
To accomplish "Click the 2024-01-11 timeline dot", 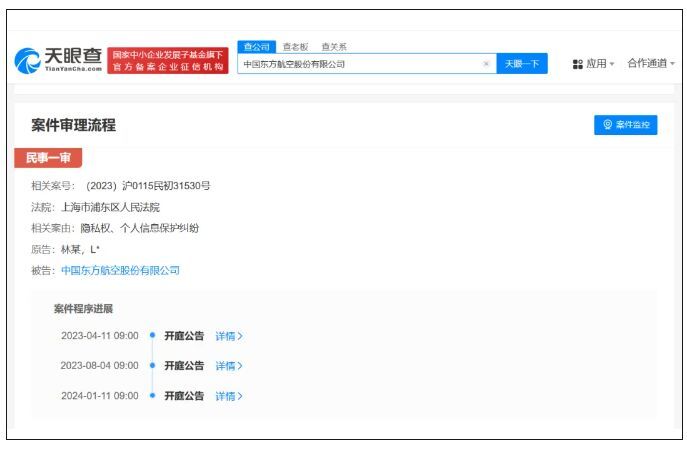I will click(x=152, y=395).
